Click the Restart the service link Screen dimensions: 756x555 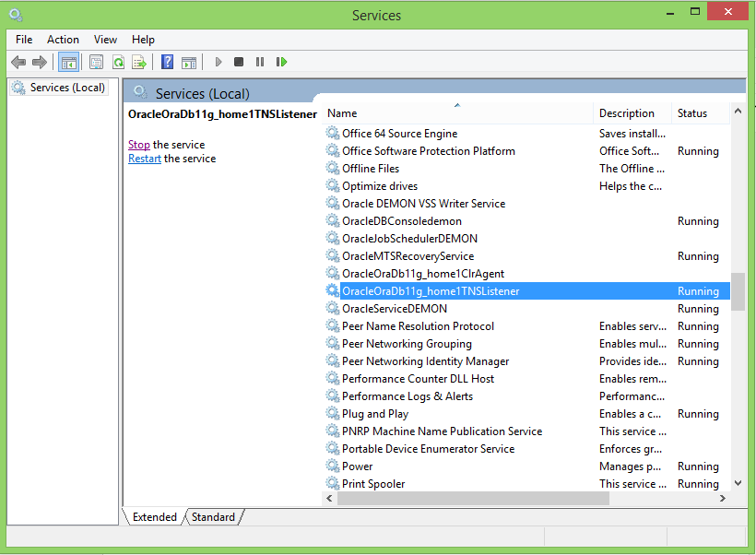pyautogui.click(x=145, y=159)
